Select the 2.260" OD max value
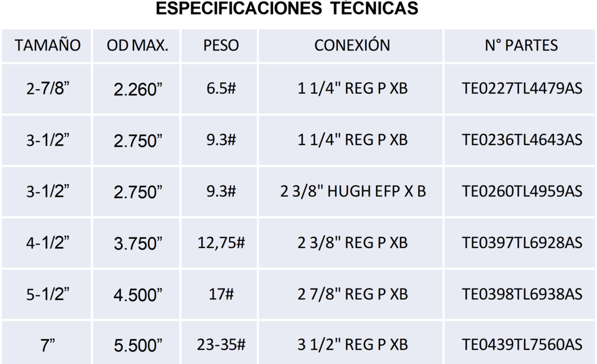This screenshot has height=364, width=597. 138,90
